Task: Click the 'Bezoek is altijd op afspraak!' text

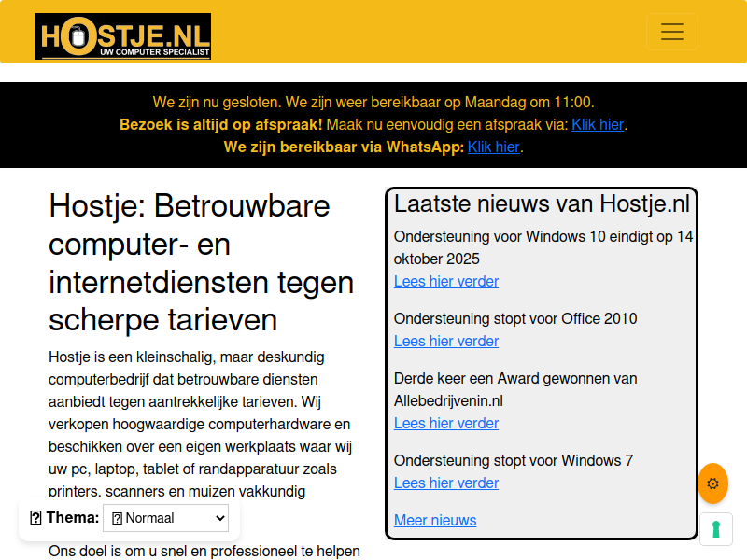Action: pyautogui.click(x=221, y=124)
